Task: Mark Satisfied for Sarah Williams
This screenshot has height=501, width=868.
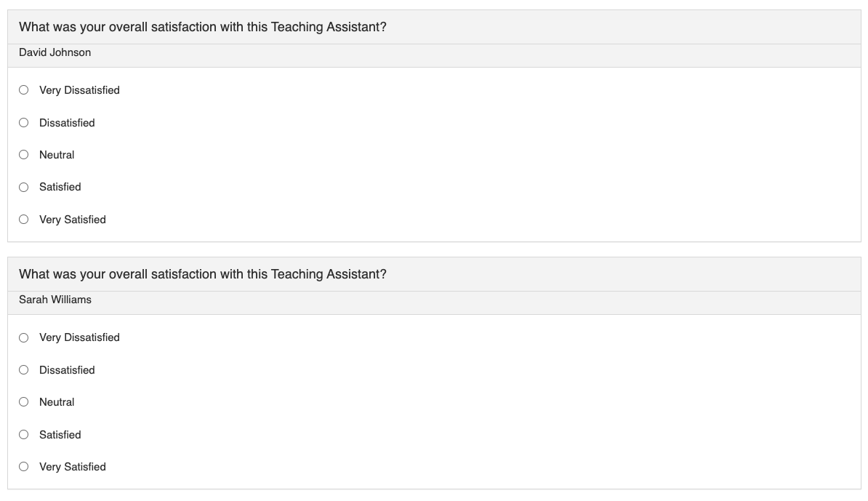Action: (24, 435)
